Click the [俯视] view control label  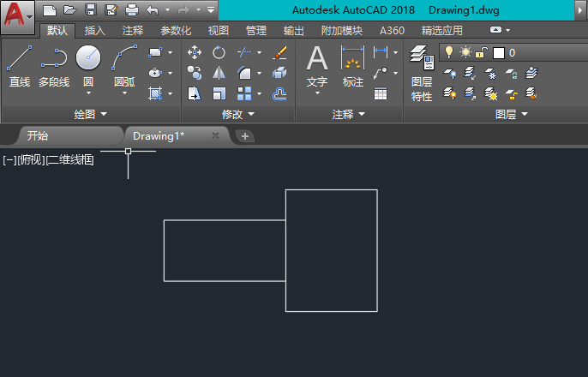(31, 160)
